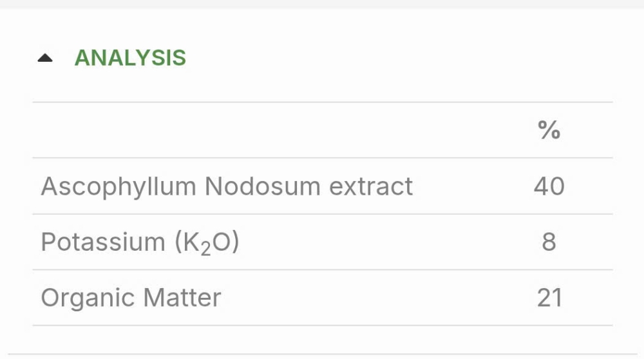The image size is (644, 359).
Task: Click the empty space between Organic Matter and 21
Action: tap(378, 298)
